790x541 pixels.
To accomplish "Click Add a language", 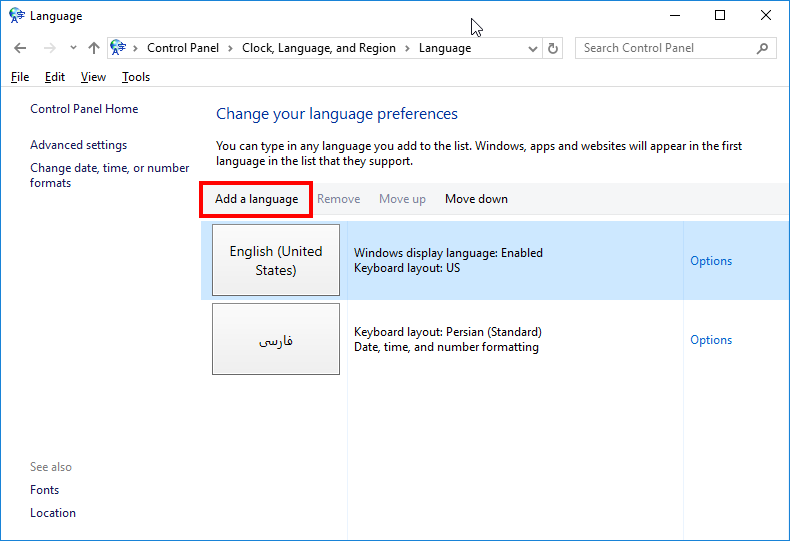I will click(256, 199).
